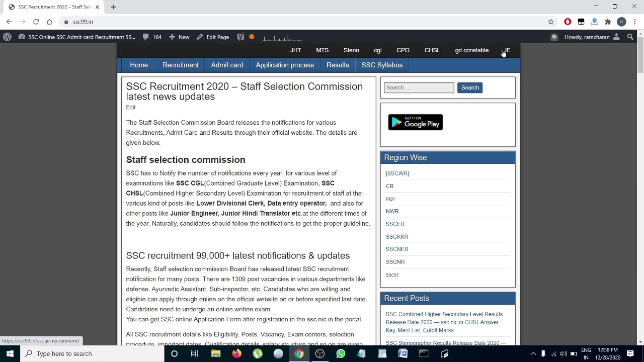Open the red Opera-style extension icon
Viewport: 644px width, 362px height.
(568, 22)
